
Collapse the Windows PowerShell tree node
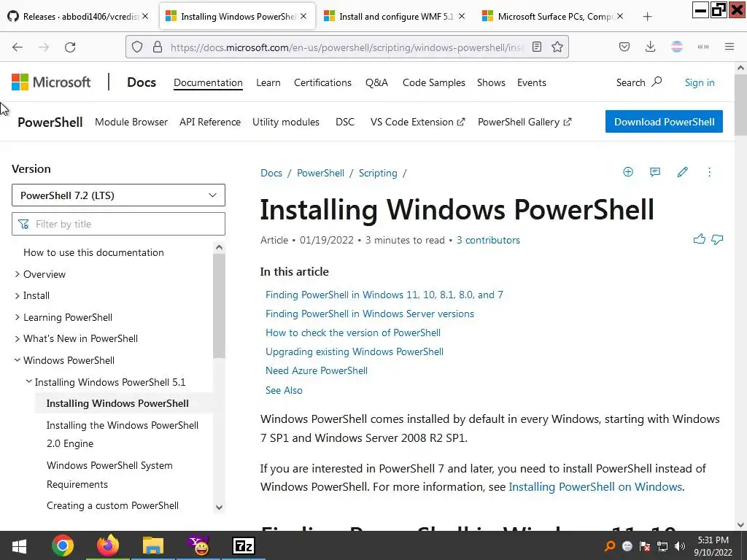click(18, 360)
